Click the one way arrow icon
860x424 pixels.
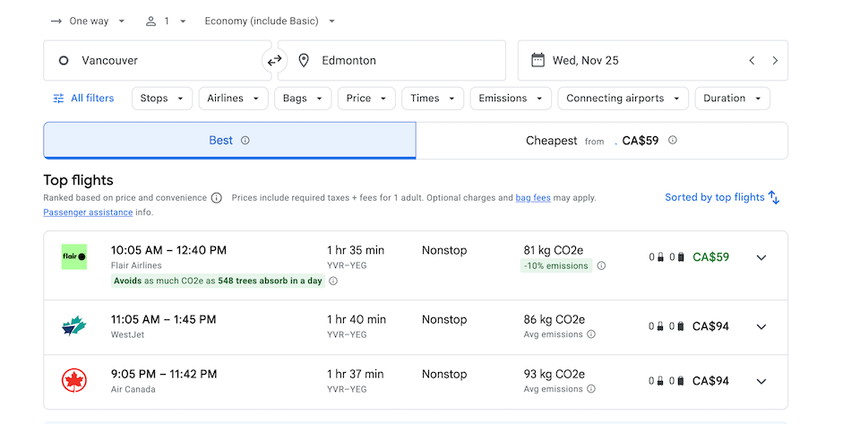56,21
